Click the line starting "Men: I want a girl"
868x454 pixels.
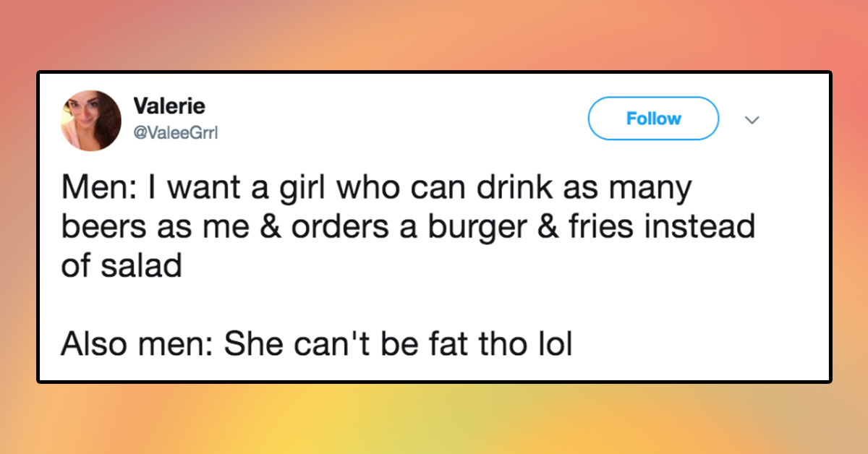pyautogui.click(x=376, y=189)
